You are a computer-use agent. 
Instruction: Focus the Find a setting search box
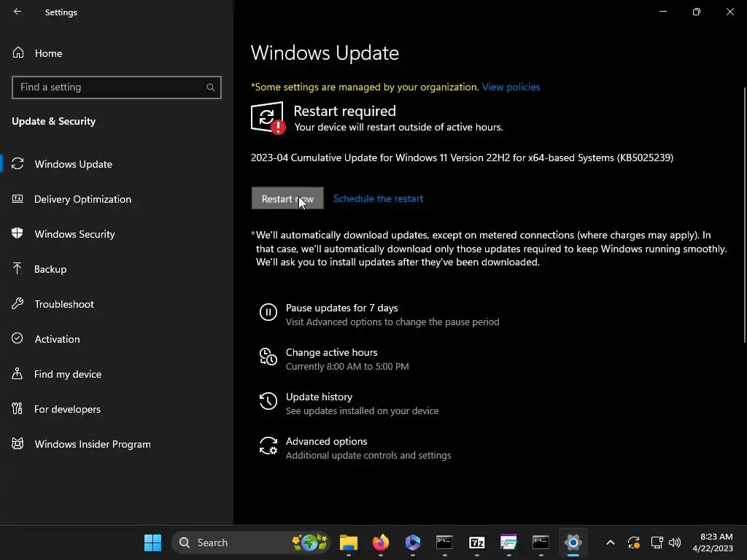[x=117, y=87]
